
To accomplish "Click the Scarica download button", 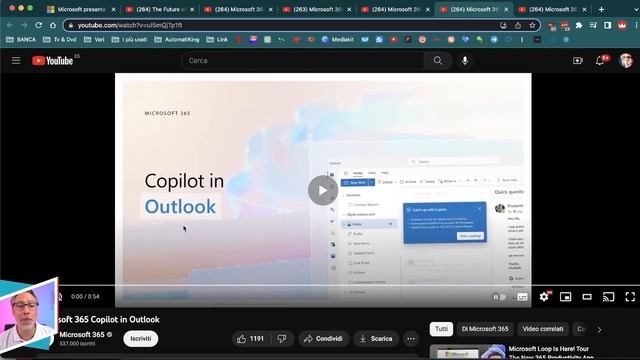I will [x=376, y=339].
